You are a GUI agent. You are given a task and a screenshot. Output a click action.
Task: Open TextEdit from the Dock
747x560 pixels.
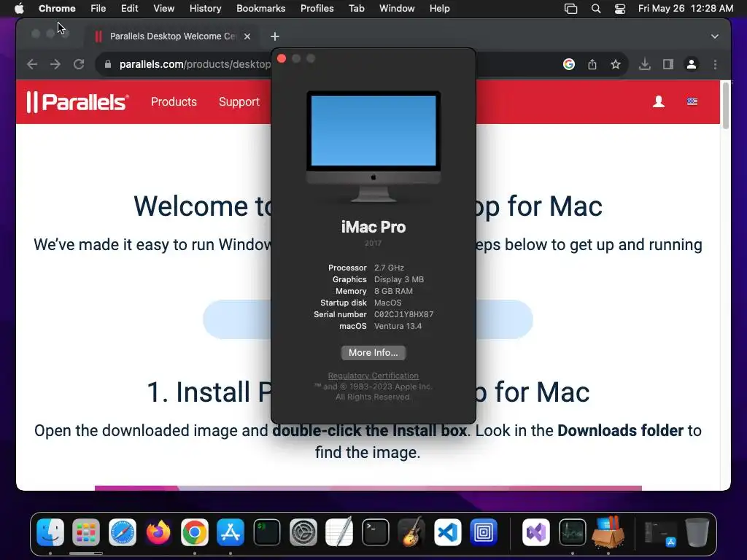[339, 532]
